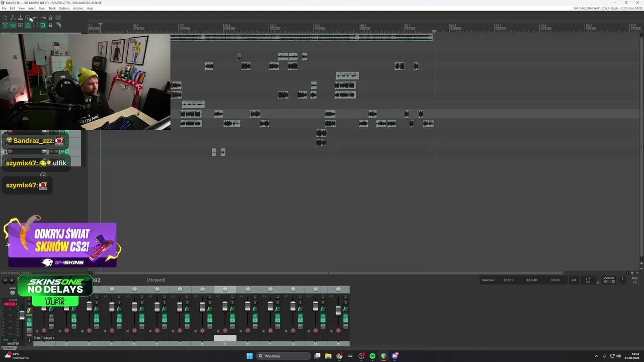Click the volume fader of mixer track 4
This screenshot has height=362, width=644.
[x=112, y=307]
